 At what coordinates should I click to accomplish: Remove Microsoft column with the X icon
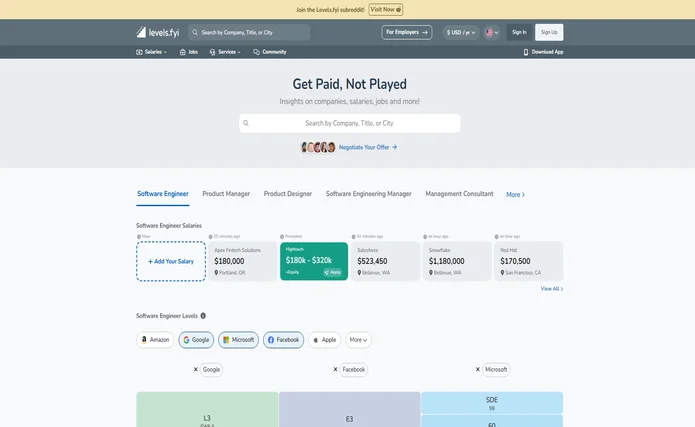(478, 369)
